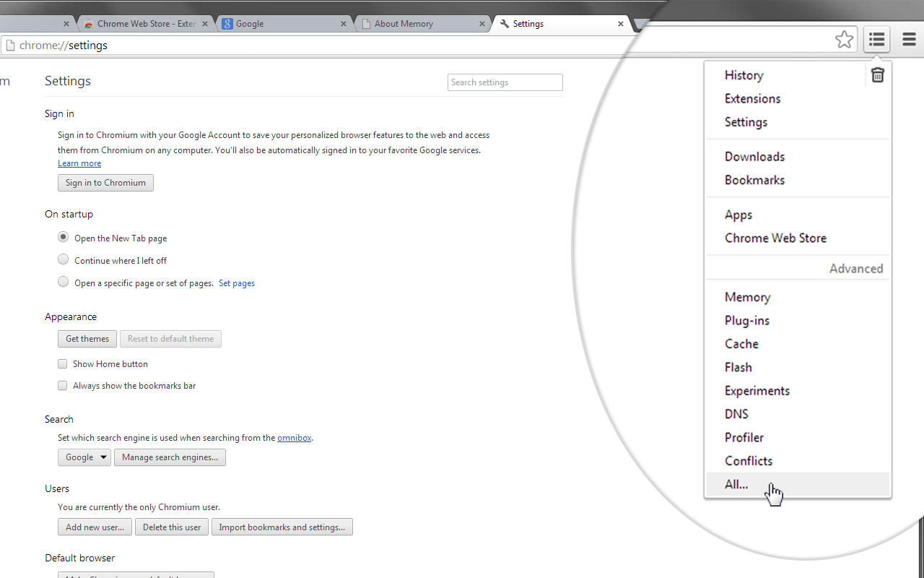Click the trash can icon in popup
The image size is (924, 578).
[x=878, y=74]
